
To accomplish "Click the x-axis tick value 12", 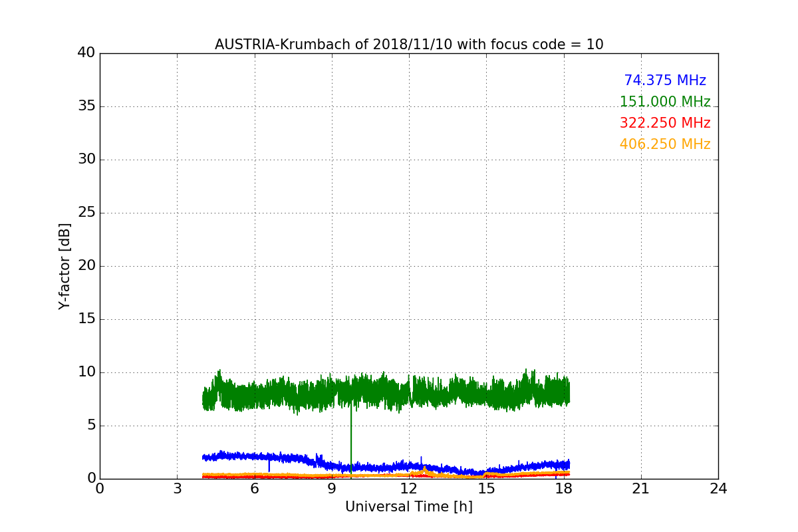I will click(409, 488).
